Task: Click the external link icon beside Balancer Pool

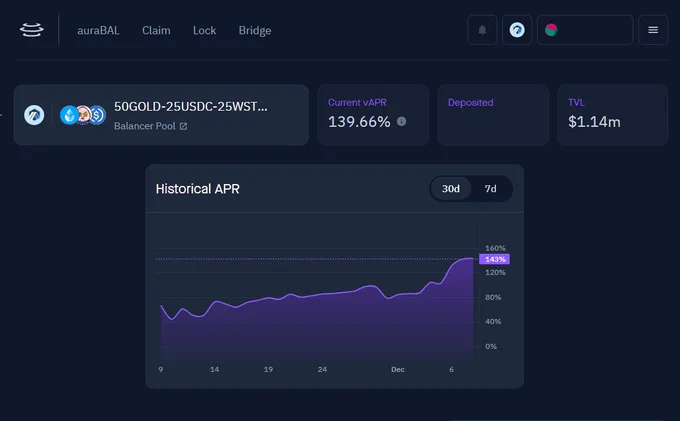Action: [183, 126]
